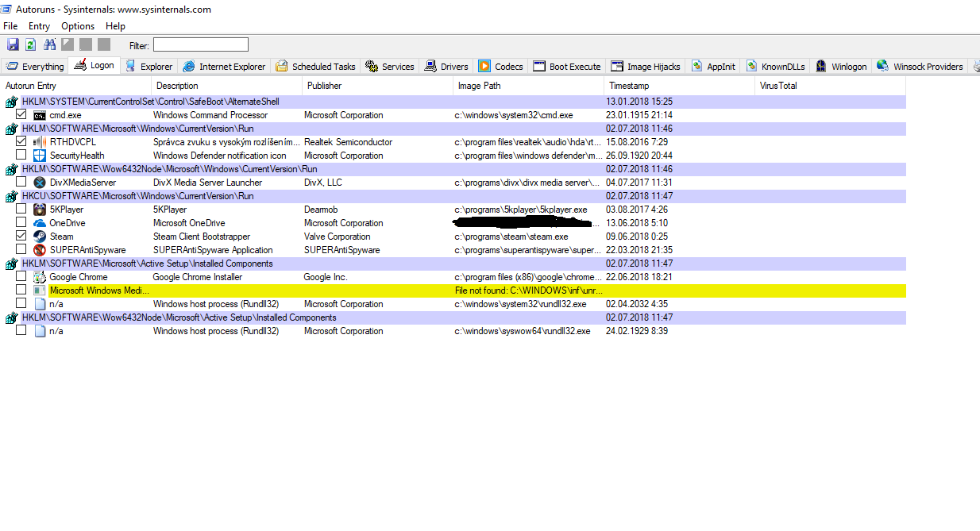
Task: Select the RTHDVCPL Realtek audio icon
Action: tap(40, 142)
